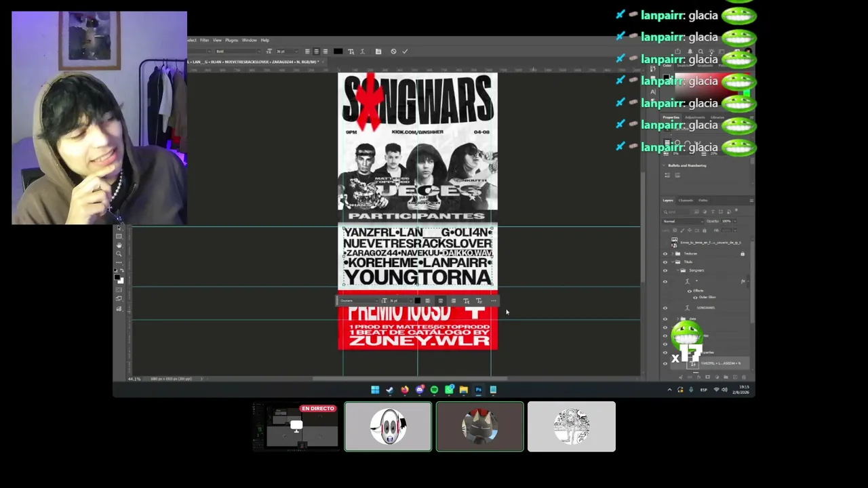Viewport: 868px width, 488px height.
Task: Select the YANZFRL text layer thumbnail
Action: coord(692,364)
